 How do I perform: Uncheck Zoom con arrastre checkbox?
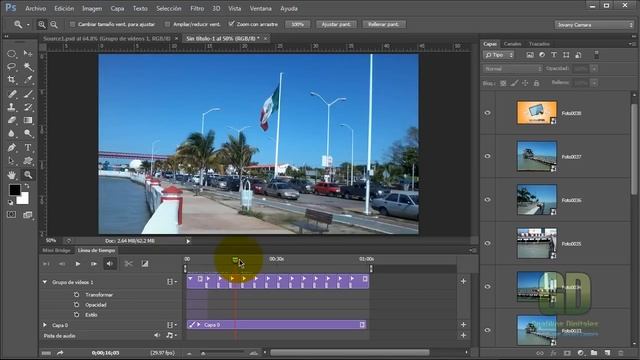[231, 24]
